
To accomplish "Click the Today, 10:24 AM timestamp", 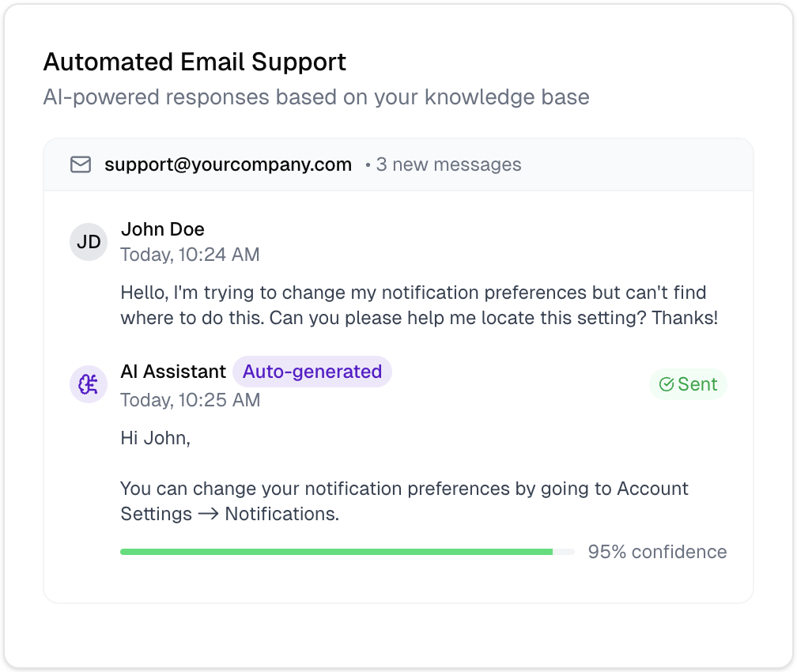I will (190, 255).
